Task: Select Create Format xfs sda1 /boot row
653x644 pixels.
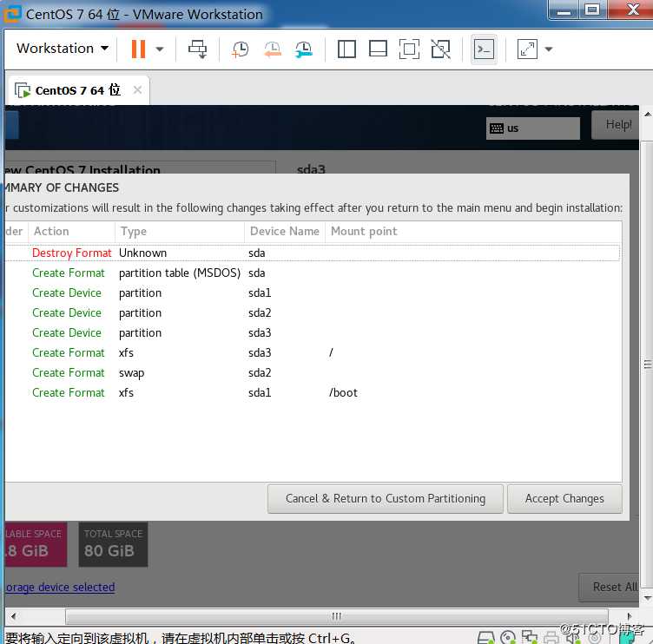Action: [313, 393]
